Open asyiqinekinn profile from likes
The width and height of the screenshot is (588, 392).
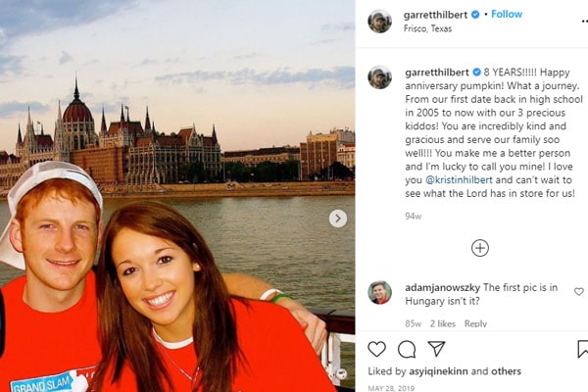[x=438, y=371]
